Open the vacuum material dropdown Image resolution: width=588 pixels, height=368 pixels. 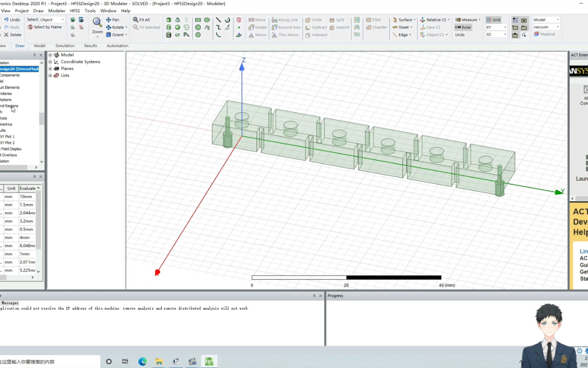pyautogui.click(x=546, y=27)
